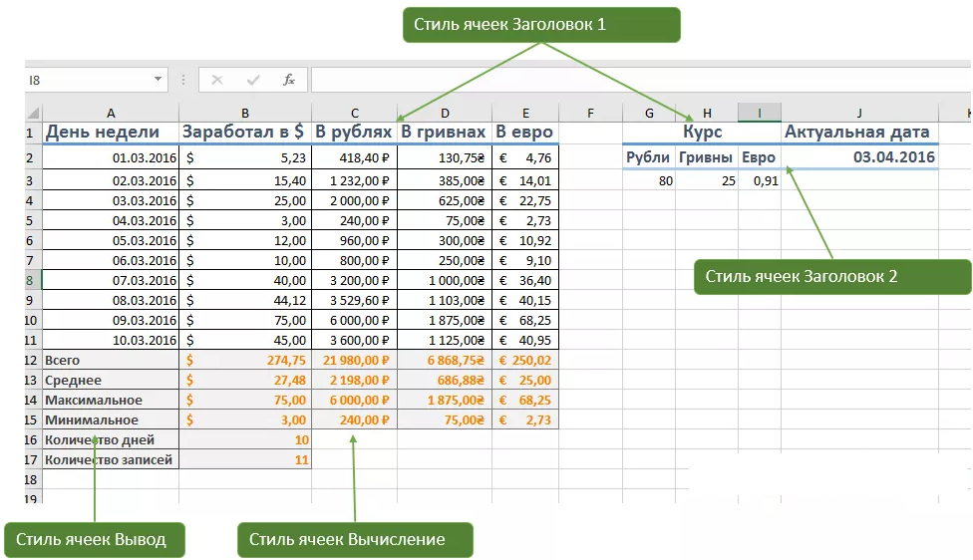Screen dimensions: 973x560
Task: Click the 'Максимальное' label cell
Action: pos(111,400)
